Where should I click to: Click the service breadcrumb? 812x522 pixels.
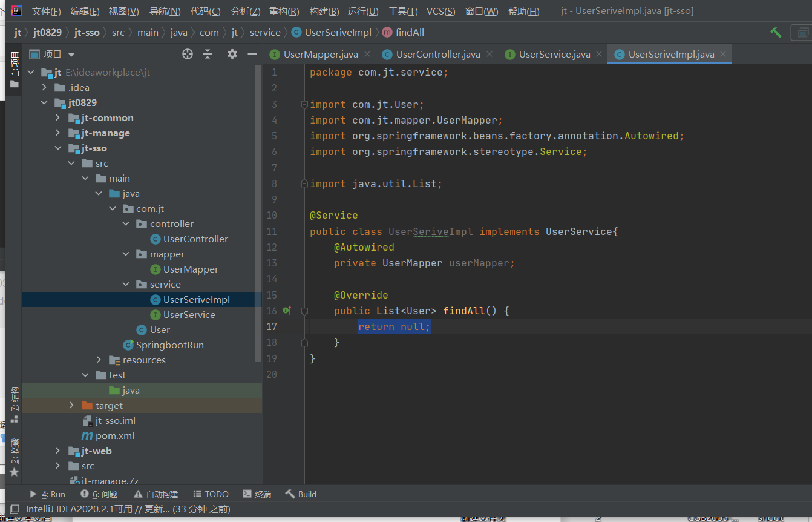coord(265,33)
